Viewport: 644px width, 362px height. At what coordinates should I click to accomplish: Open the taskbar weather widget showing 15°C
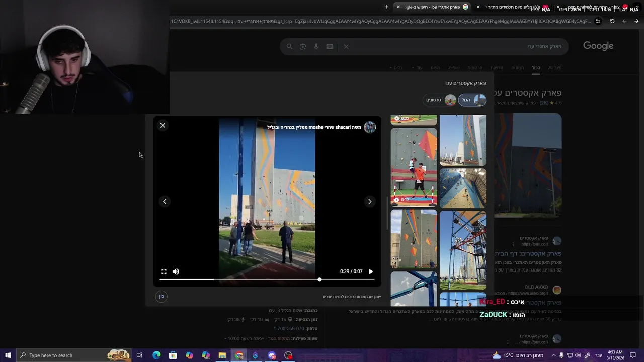click(518, 355)
